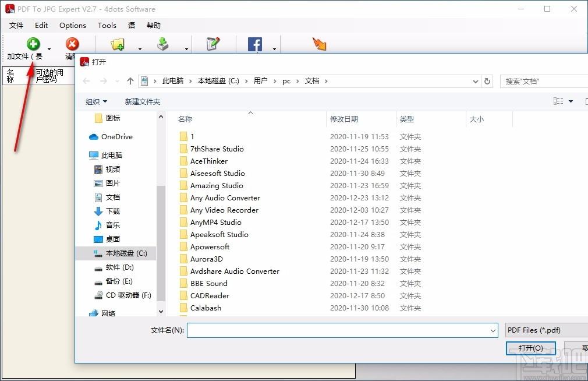Viewport: 588px width, 381px height.
Task: Select 图片 in the navigation pane
Action: (x=107, y=183)
